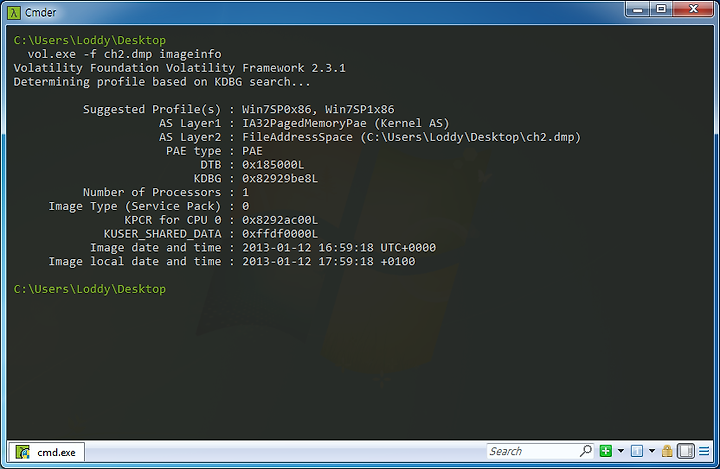The image size is (720, 469).
Task: Click the cmd.exe tab icon
Action: 22,452
